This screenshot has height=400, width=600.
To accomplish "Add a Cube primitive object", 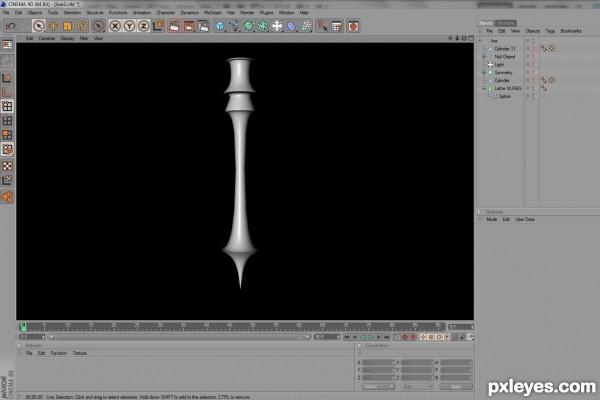I will coord(220,26).
